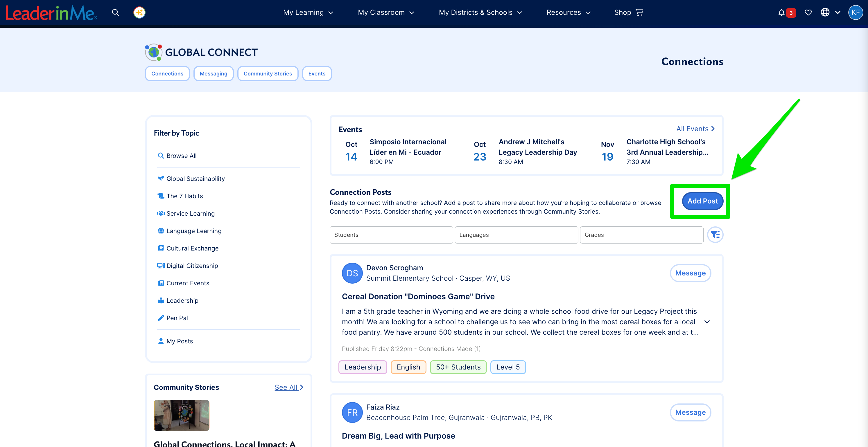Screen dimensions: 868x447
Task: Switch to the Events tab
Action: (x=317, y=73)
